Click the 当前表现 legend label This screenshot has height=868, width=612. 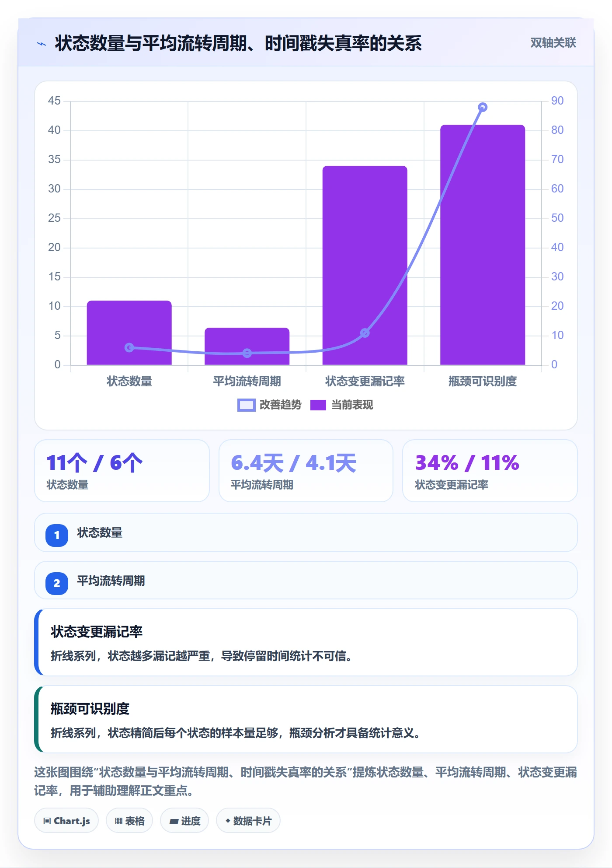pyautogui.click(x=352, y=405)
